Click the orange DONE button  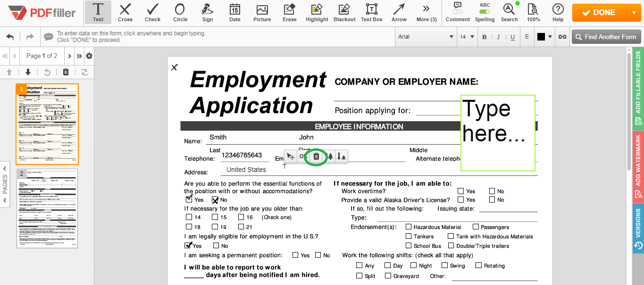click(x=599, y=13)
